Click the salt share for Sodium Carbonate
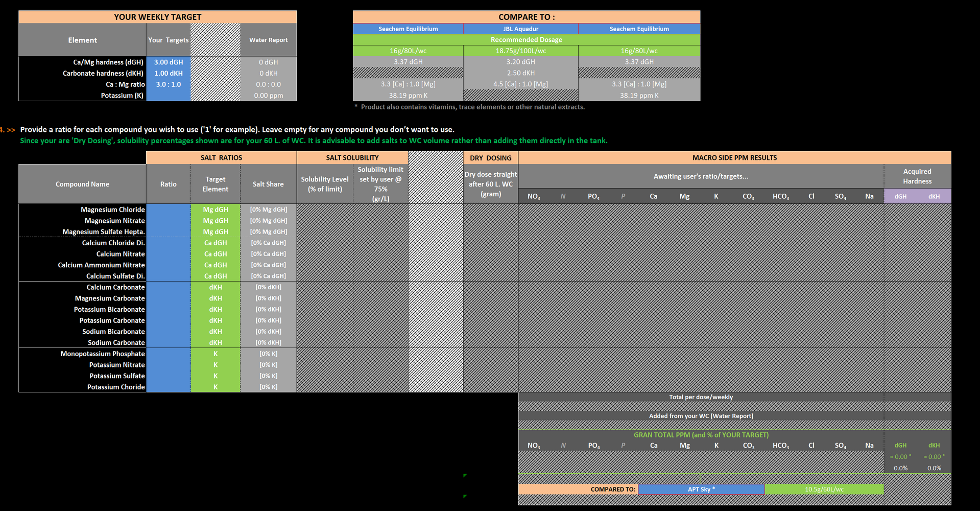980x511 pixels. 269,342
